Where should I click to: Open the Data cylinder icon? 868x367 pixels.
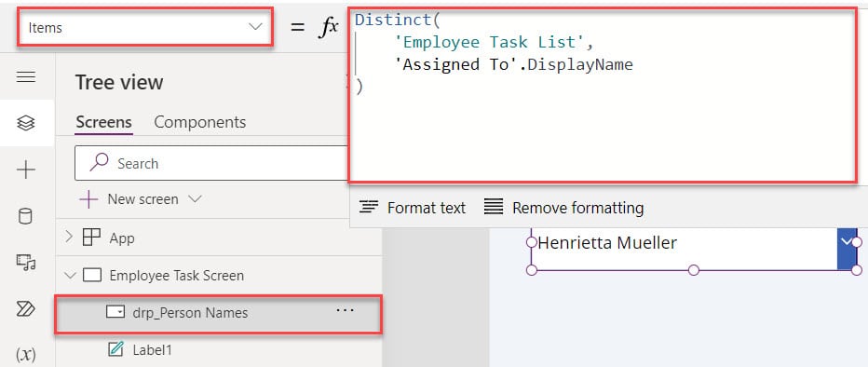tap(25, 216)
